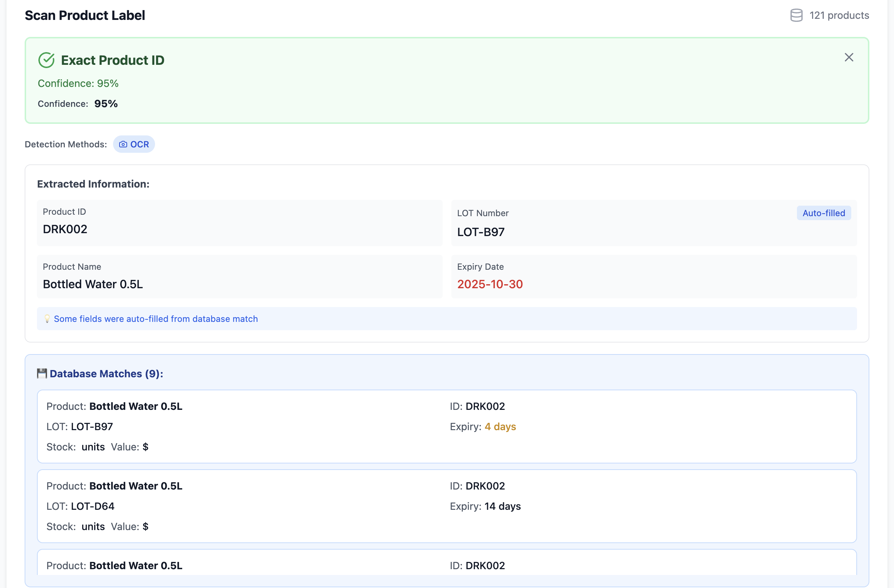Click the Auto-filled badge on LOT Number
The width and height of the screenshot is (894, 588).
pos(823,213)
